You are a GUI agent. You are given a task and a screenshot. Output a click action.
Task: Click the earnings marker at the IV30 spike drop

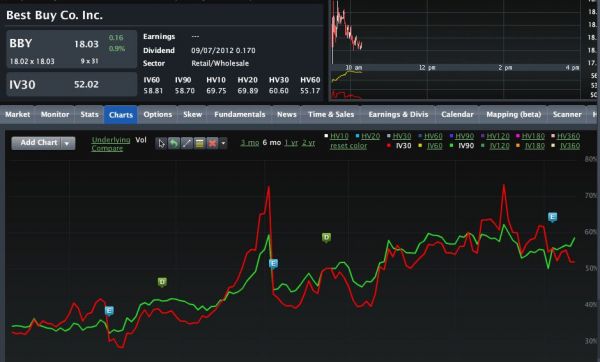click(273, 264)
